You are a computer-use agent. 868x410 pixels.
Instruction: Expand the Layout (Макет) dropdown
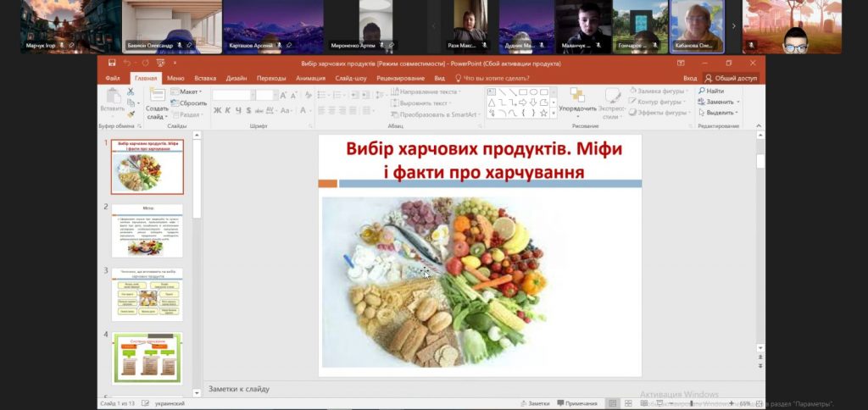pos(190,91)
